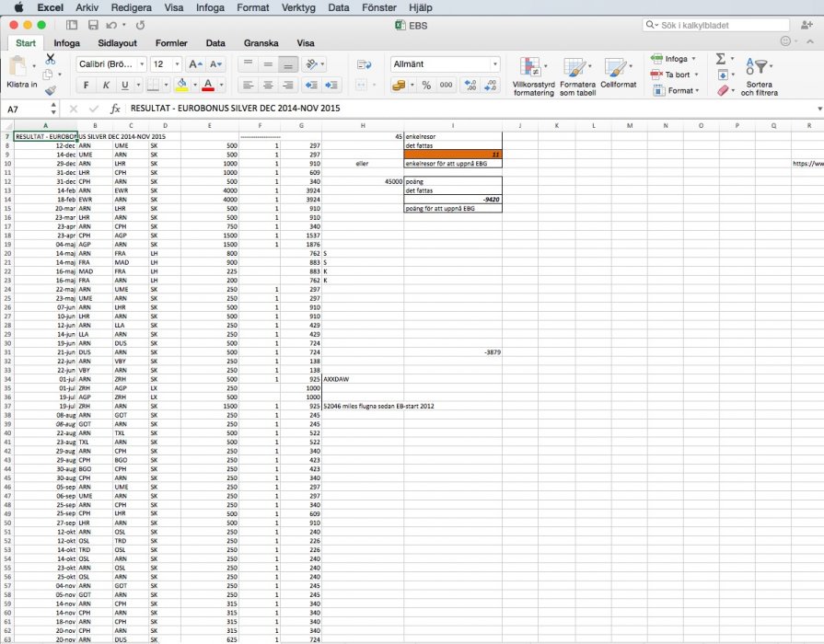Increase font size with the larger A icon
The image size is (824, 644).
coord(193,64)
